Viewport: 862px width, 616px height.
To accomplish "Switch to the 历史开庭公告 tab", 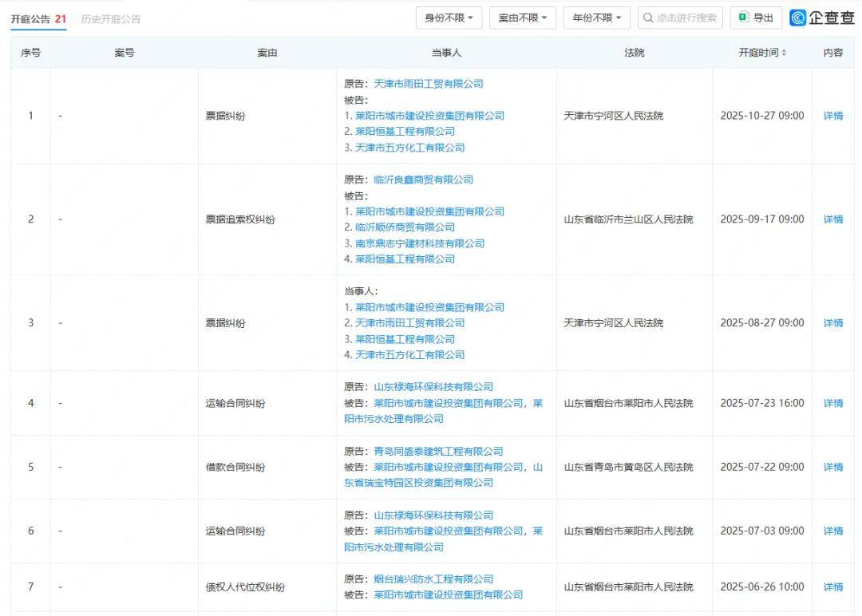I will (111, 19).
